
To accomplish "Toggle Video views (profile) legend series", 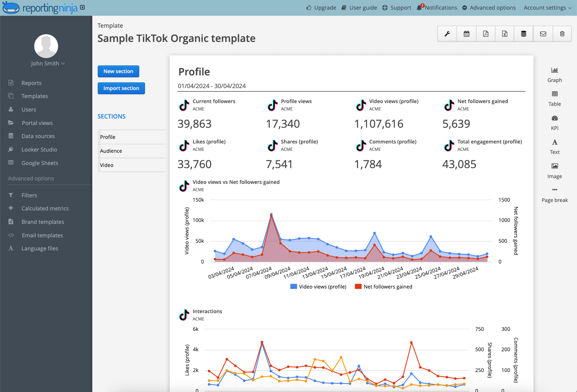I will [x=318, y=287].
